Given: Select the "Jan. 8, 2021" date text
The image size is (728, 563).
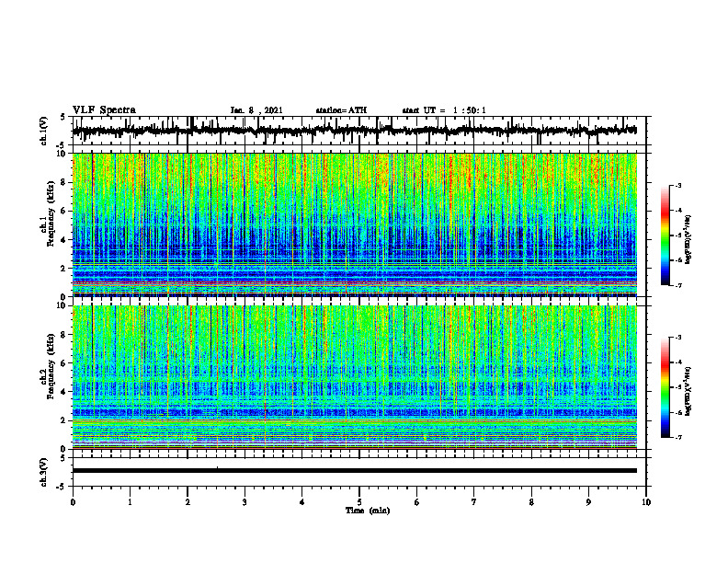Looking at the screenshot, I should pos(256,110).
